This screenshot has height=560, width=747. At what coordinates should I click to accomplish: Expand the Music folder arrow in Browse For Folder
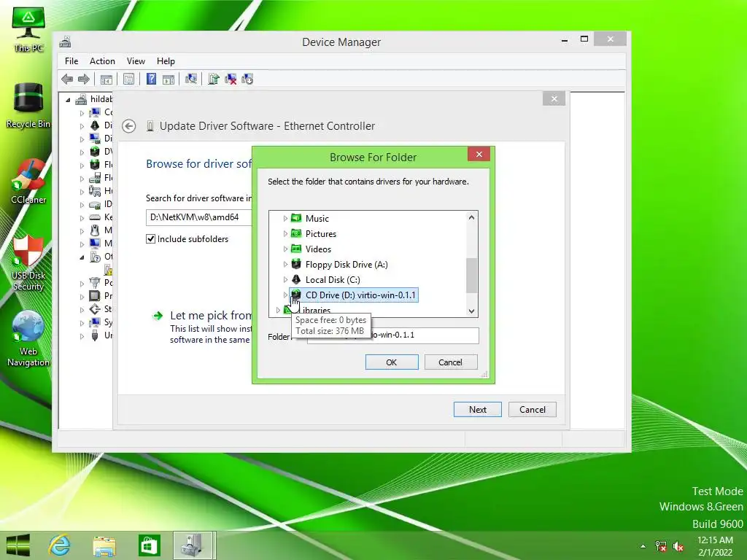pos(285,218)
